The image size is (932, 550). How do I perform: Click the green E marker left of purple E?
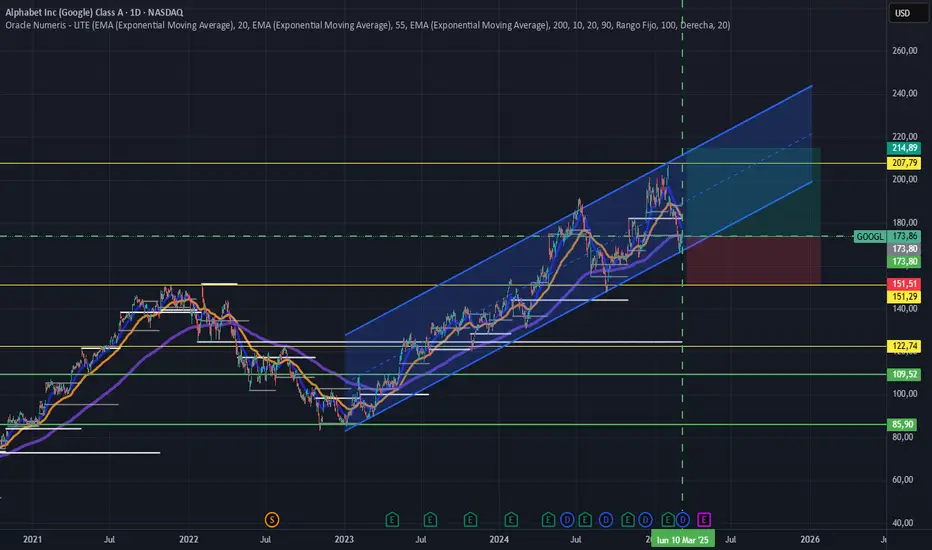(x=667, y=520)
